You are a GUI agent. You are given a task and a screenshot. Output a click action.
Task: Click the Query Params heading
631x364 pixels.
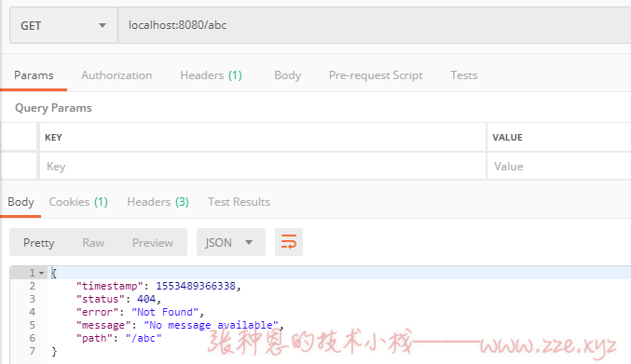click(x=53, y=108)
